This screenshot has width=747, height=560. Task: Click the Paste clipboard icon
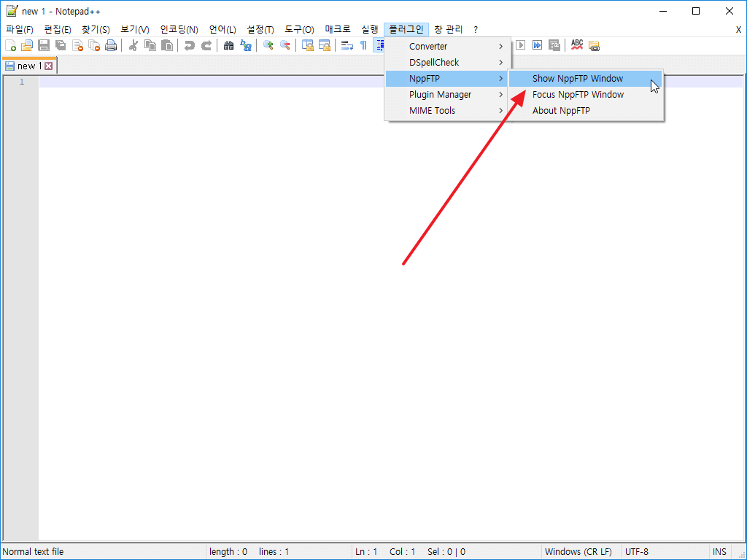coord(167,45)
